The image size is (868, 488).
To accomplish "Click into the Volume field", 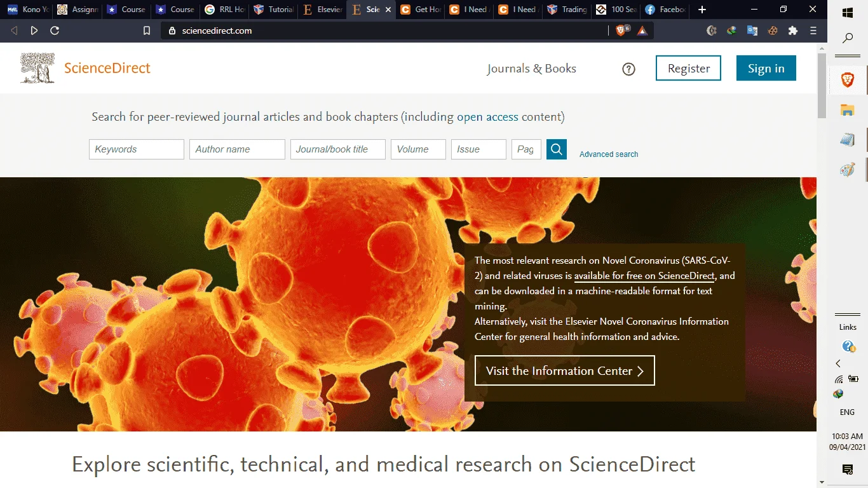I will pyautogui.click(x=418, y=149).
